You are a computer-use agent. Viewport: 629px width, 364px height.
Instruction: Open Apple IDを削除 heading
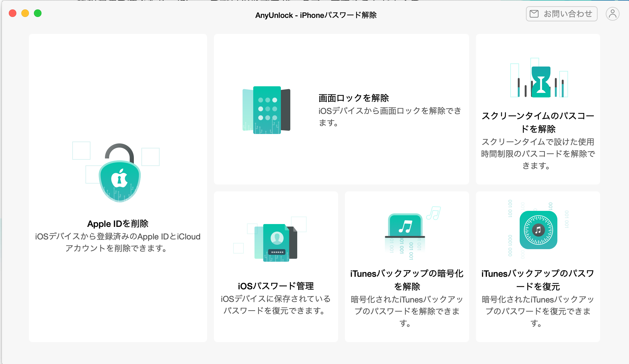tap(118, 224)
